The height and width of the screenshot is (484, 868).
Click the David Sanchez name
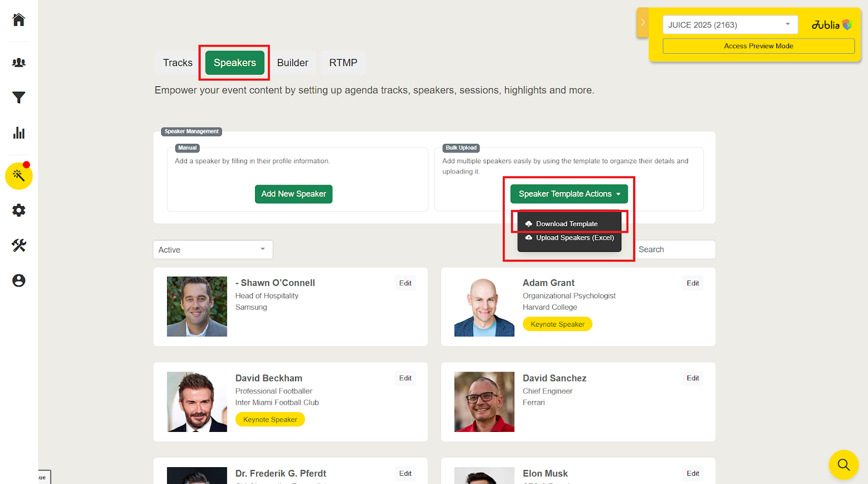[x=554, y=378]
